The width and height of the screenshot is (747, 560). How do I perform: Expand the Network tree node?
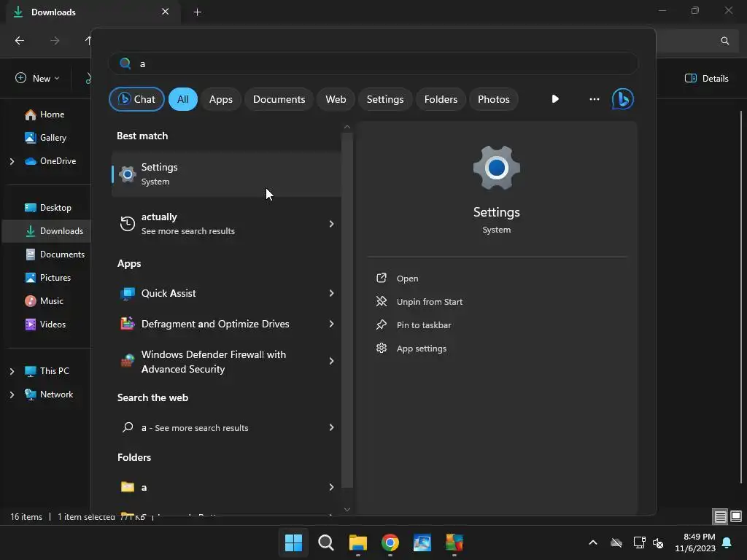pos(12,394)
